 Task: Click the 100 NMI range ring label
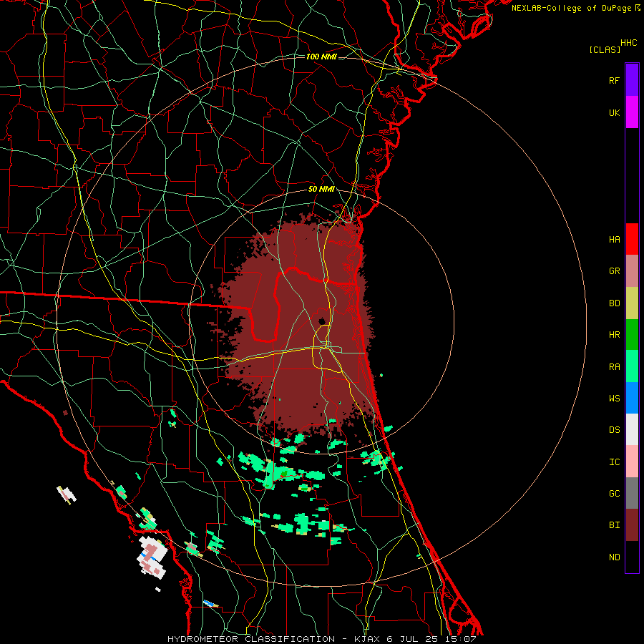coord(321,57)
